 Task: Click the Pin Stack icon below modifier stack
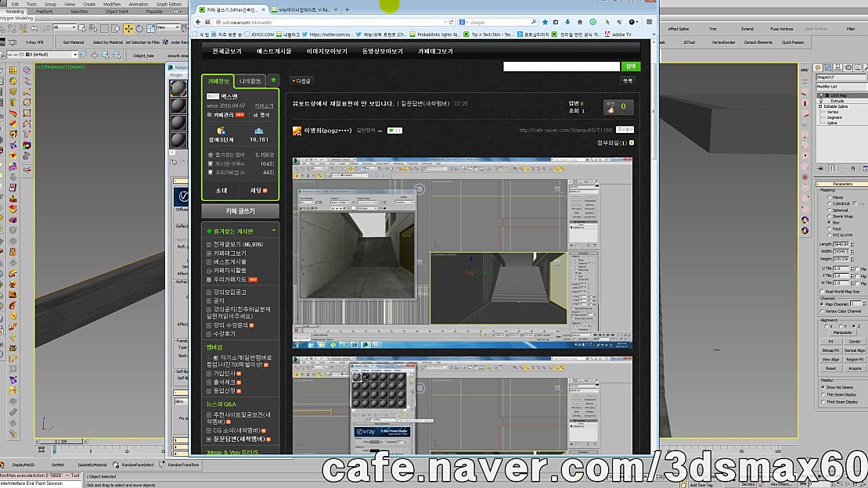tap(820, 169)
